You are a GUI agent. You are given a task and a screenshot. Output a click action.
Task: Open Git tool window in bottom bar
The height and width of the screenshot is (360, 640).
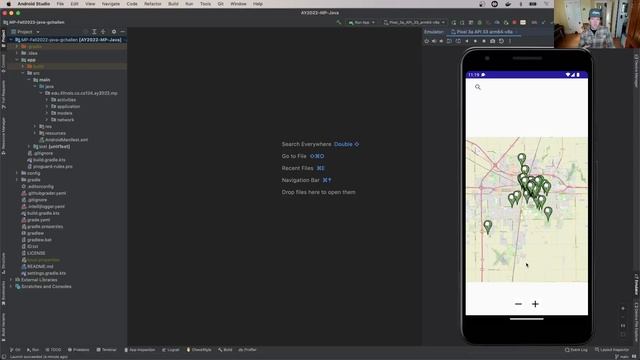tap(15, 350)
